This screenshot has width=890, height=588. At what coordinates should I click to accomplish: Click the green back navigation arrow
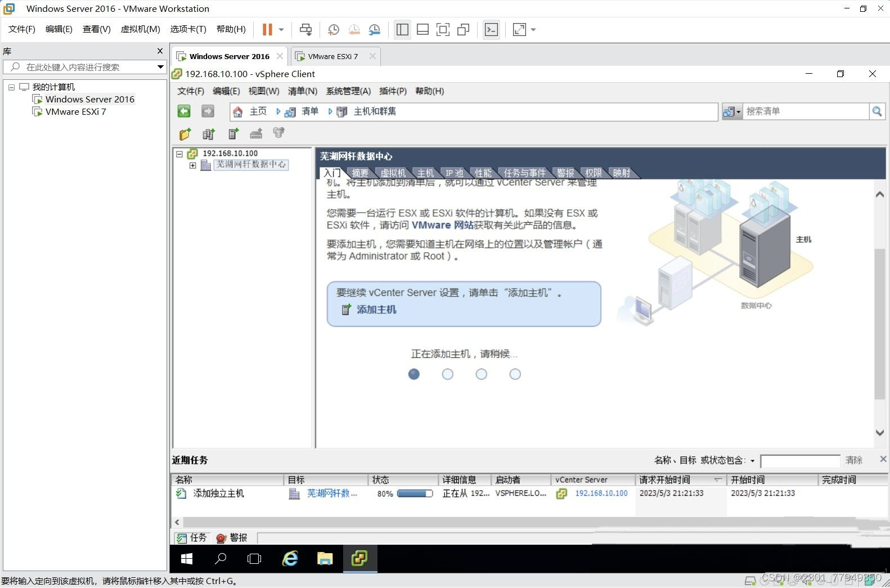[184, 111]
